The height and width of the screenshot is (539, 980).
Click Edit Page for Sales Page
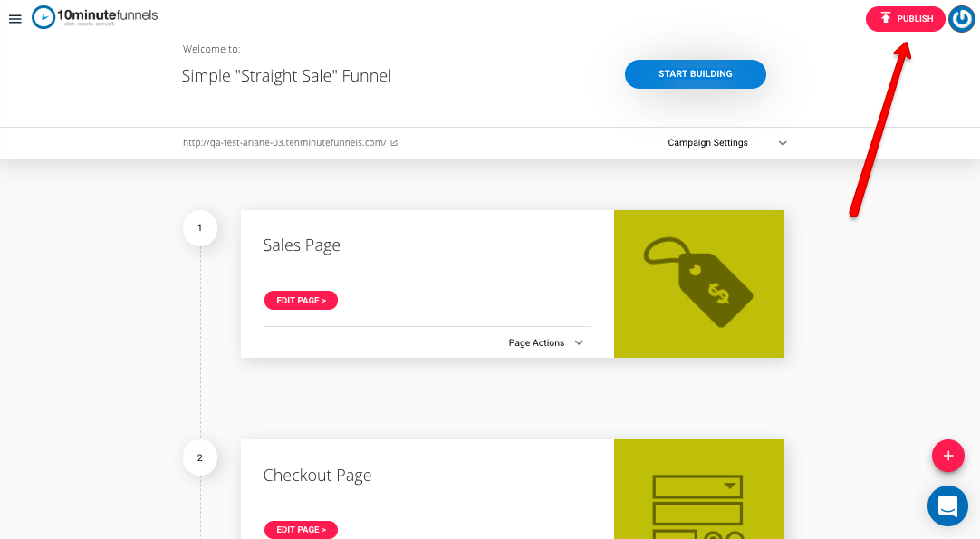pyautogui.click(x=301, y=300)
